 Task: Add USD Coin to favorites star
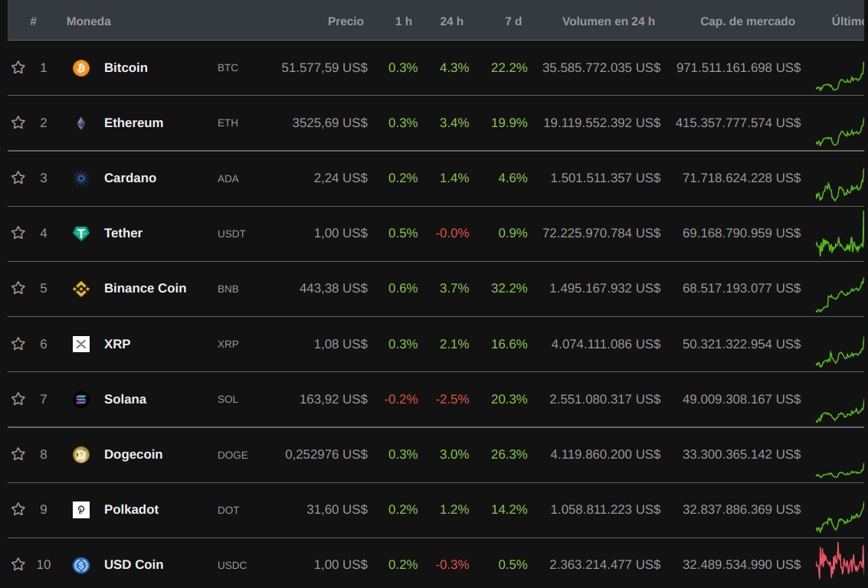[x=18, y=564]
